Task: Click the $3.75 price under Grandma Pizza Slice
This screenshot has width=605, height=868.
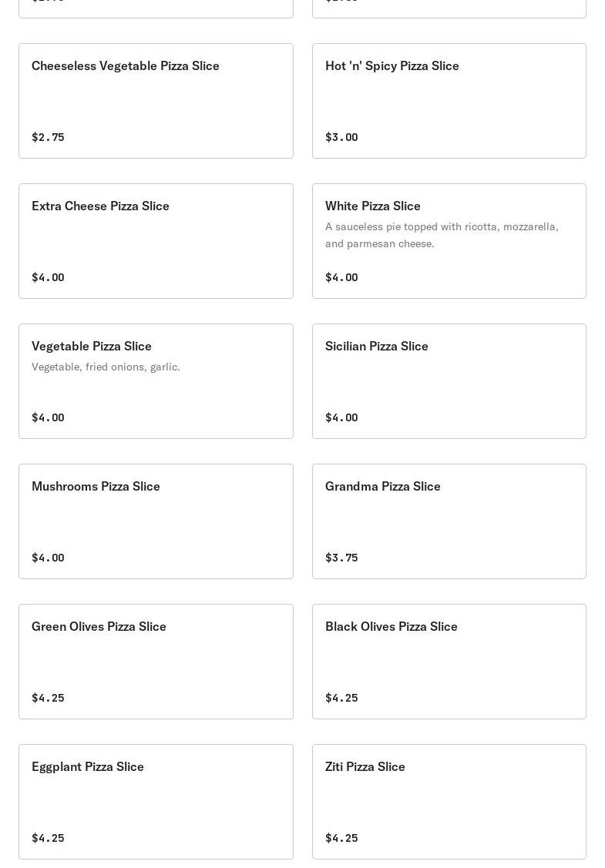Action: (341, 558)
